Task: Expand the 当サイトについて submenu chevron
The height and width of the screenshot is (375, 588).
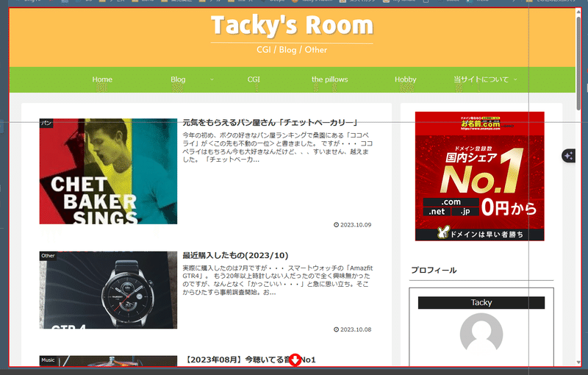Action: [x=515, y=79]
